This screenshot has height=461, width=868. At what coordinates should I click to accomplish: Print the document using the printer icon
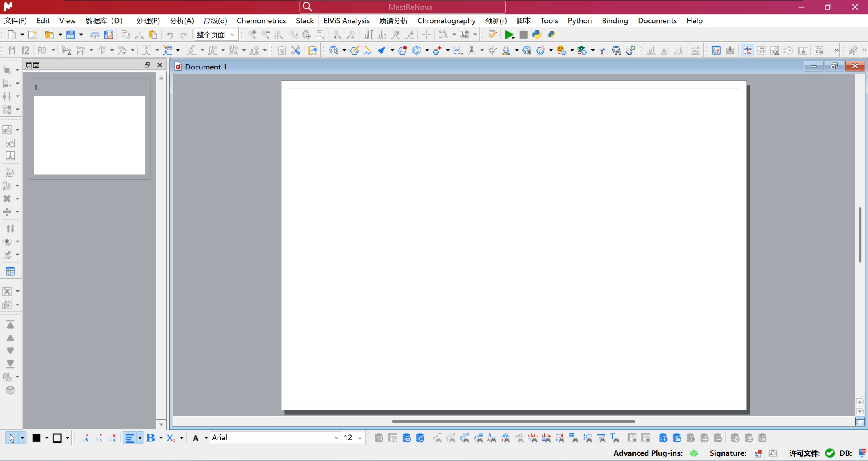[95, 35]
